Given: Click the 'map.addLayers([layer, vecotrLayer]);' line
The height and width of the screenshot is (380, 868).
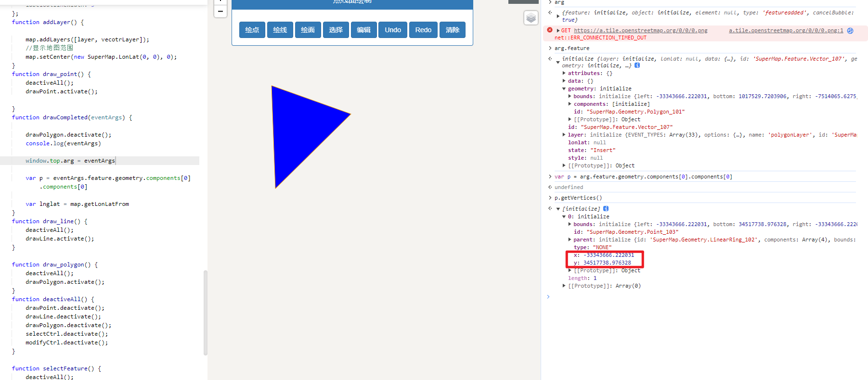Looking at the screenshot, I should click(x=87, y=39).
